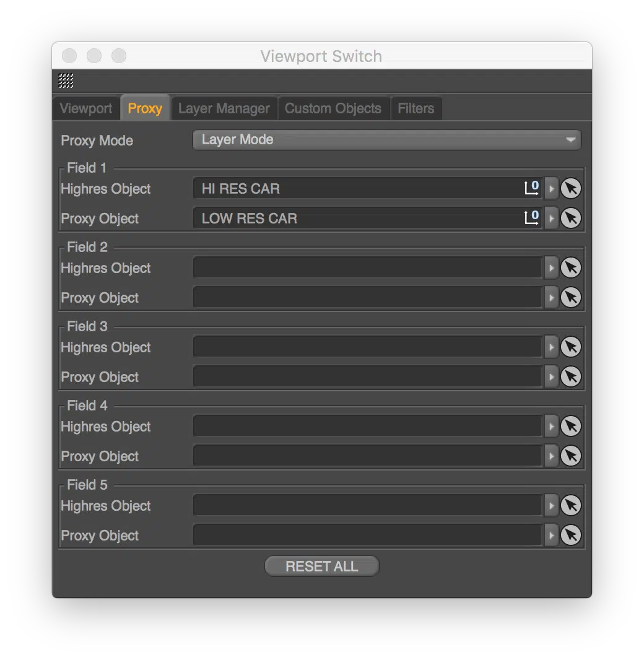Image resolution: width=644 pixels, height=660 pixels.
Task: Select the object picker icon for Field 3 Proxy Object
Action: click(570, 376)
